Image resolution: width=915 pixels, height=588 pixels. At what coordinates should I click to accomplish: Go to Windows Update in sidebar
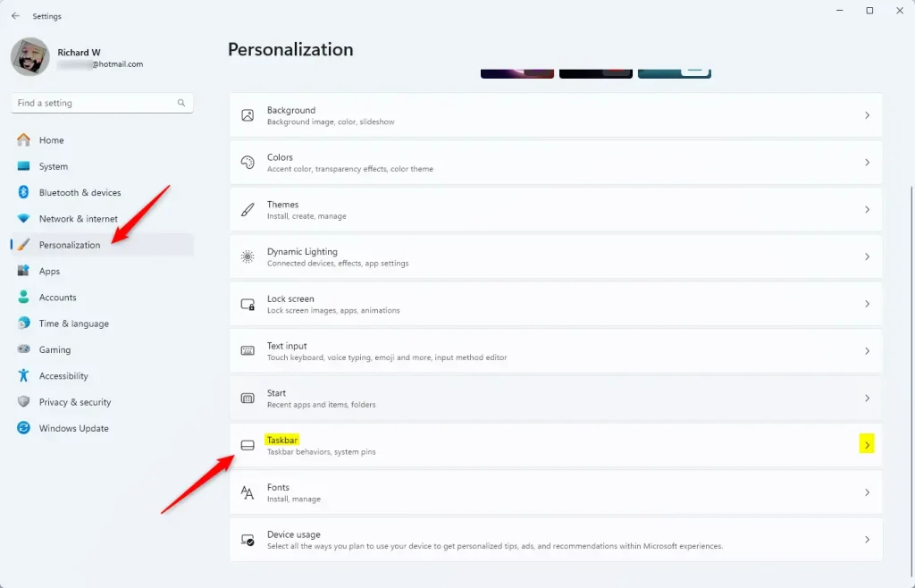(73, 428)
